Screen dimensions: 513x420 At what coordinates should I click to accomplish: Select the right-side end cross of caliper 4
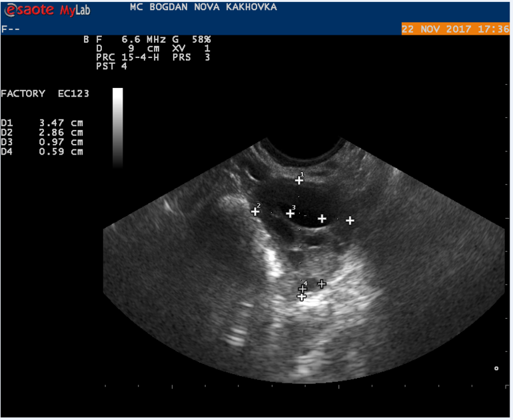(322, 284)
